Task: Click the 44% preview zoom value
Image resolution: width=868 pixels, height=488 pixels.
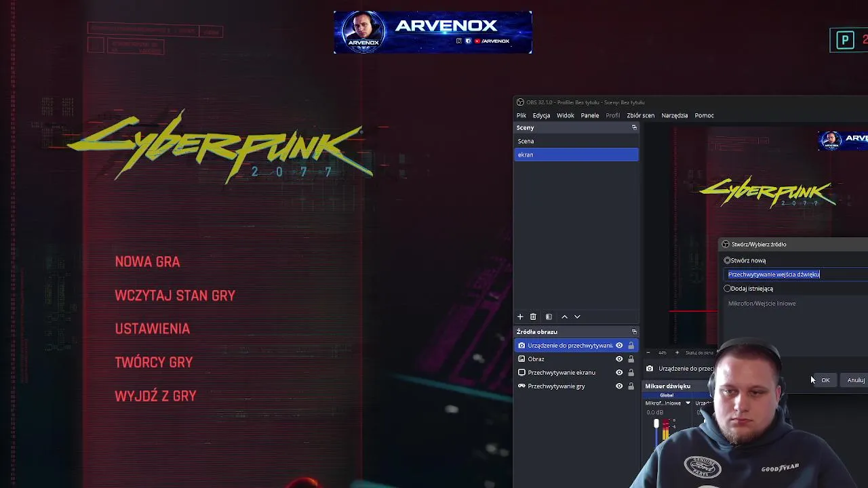Action: tap(662, 352)
